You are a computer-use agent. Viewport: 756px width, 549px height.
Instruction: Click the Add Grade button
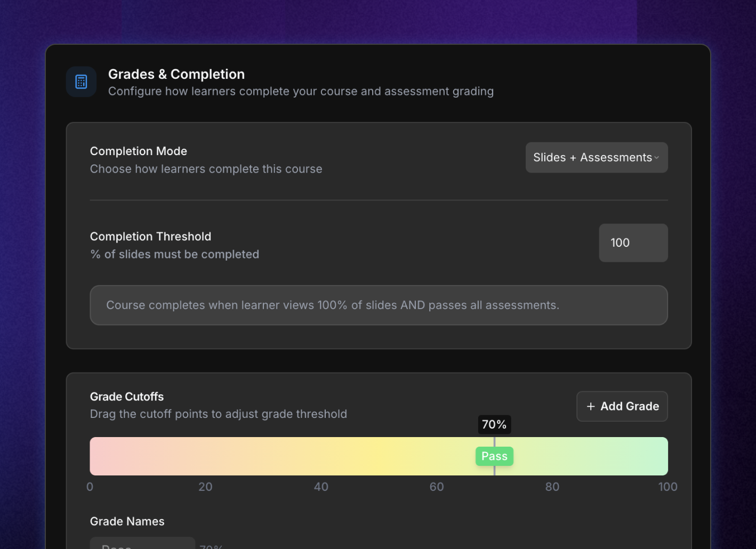(x=622, y=406)
